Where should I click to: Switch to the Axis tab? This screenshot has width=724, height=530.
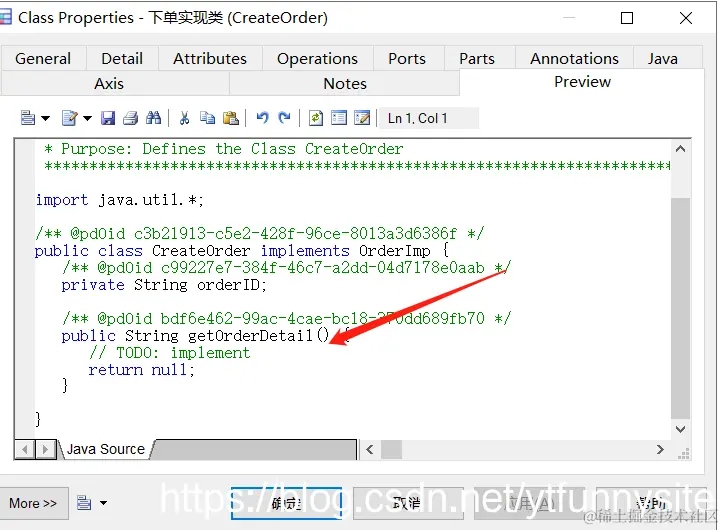click(109, 84)
